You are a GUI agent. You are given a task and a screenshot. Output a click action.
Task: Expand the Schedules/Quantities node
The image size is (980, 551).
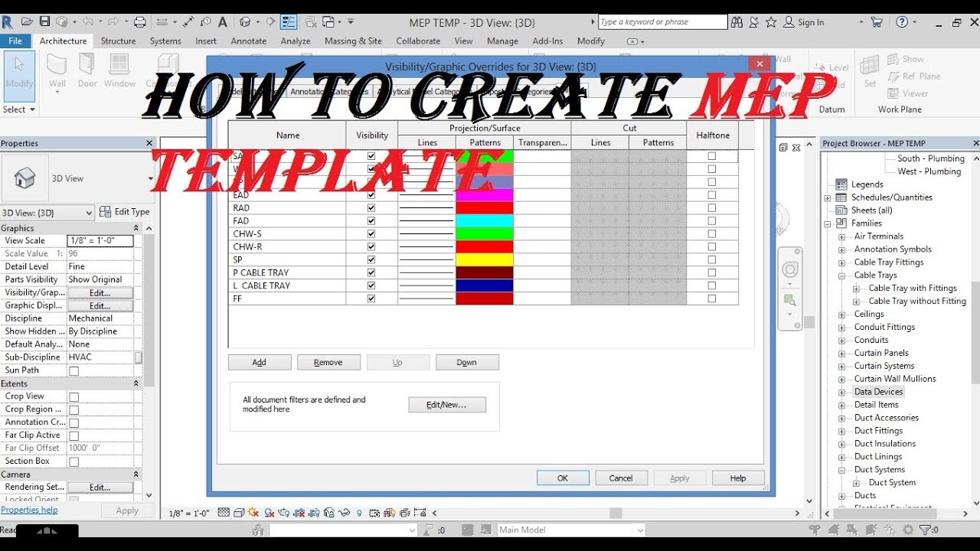coord(828,197)
